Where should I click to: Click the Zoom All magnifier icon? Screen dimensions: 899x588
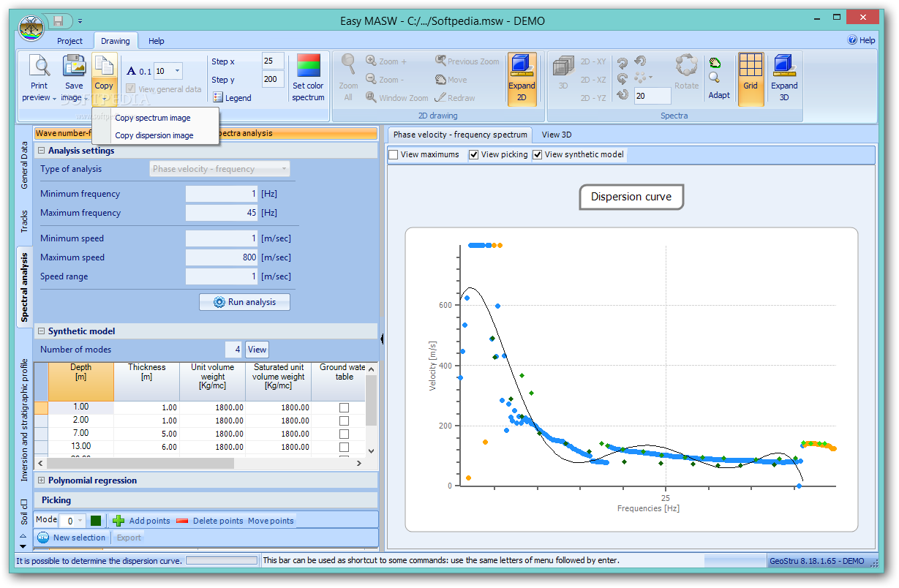click(348, 64)
